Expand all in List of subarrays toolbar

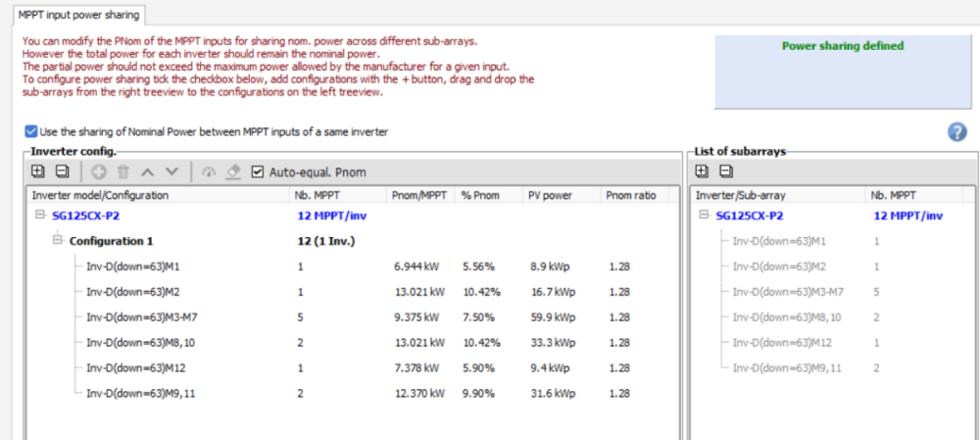(x=703, y=171)
